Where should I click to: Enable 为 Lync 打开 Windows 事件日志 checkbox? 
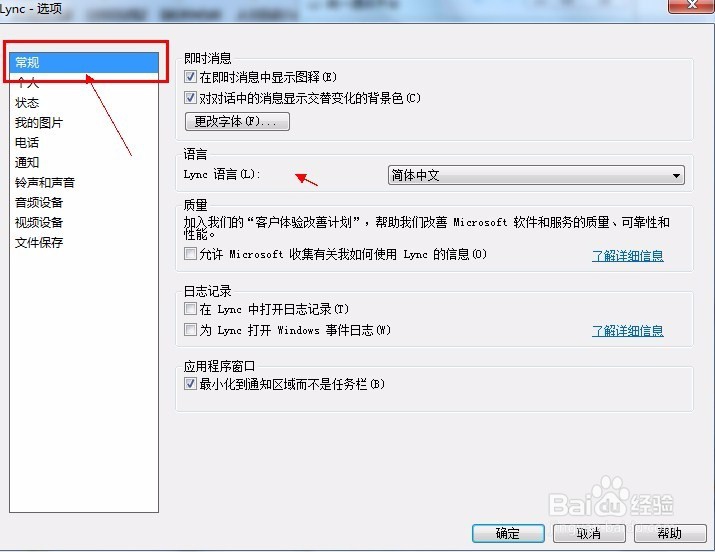click(190, 330)
